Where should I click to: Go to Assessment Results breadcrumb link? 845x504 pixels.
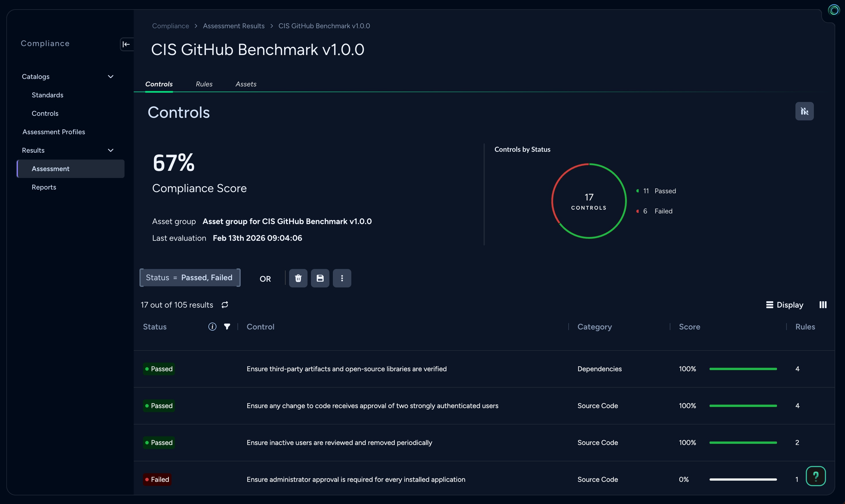tap(233, 26)
